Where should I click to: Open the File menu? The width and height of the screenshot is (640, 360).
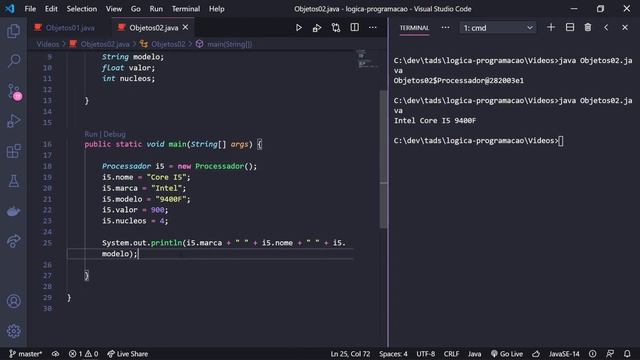pyautogui.click(x=30, y=9)
